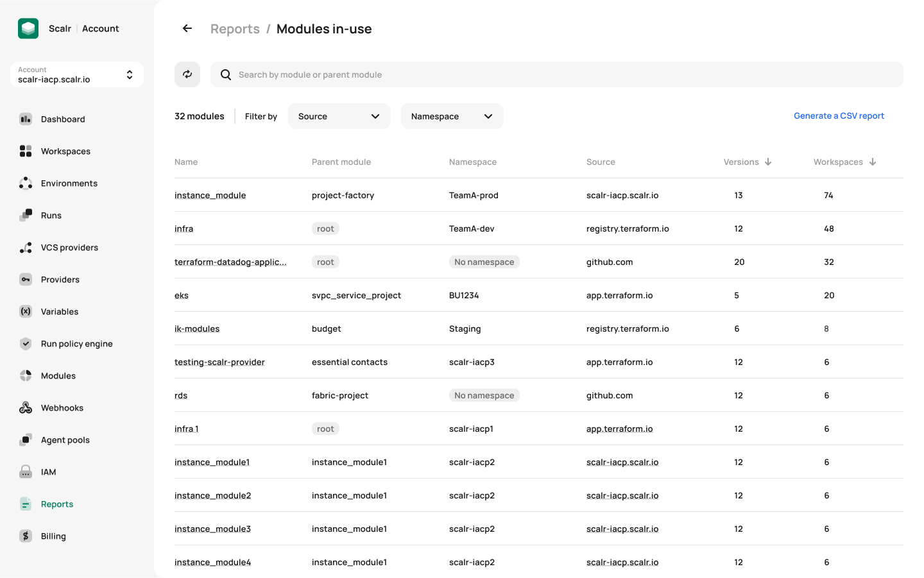Screen dimensions: 924x578
Task: Click the search magnifier icon
Action: pos(226,74)
